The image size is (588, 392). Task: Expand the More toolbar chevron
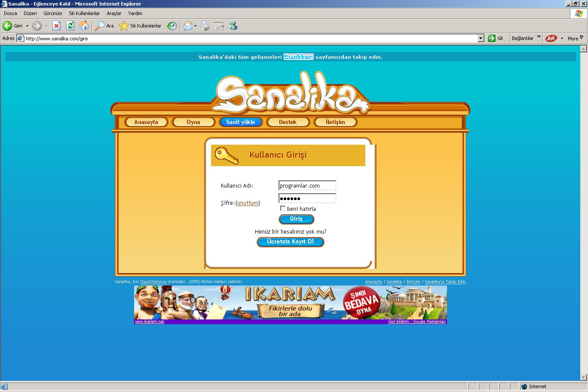[x=582, y=36]
